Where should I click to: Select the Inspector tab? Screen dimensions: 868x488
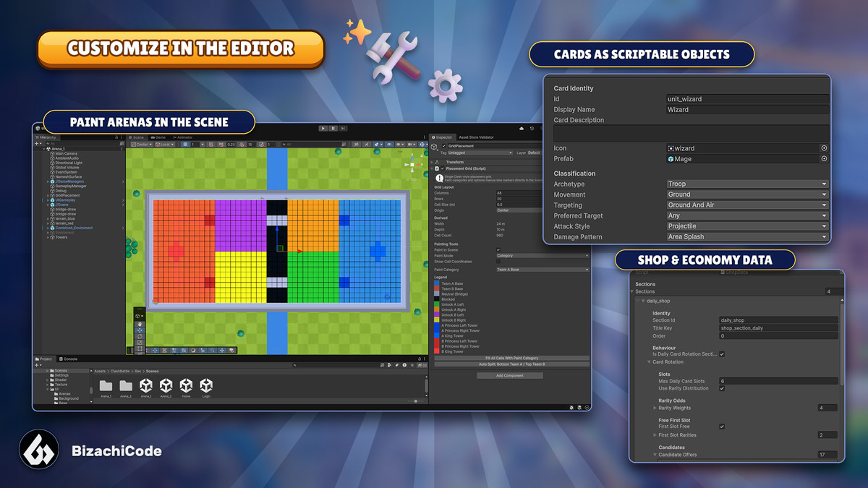[442, 137]
